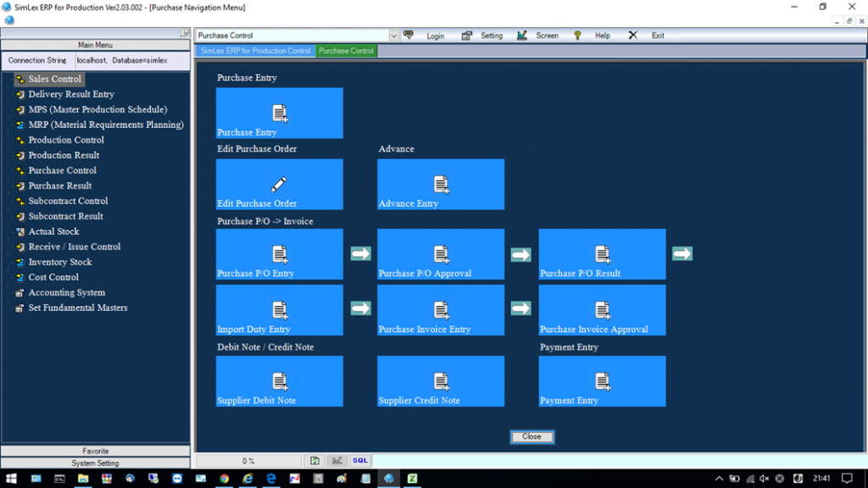Click the 0% progress bar

250,460
